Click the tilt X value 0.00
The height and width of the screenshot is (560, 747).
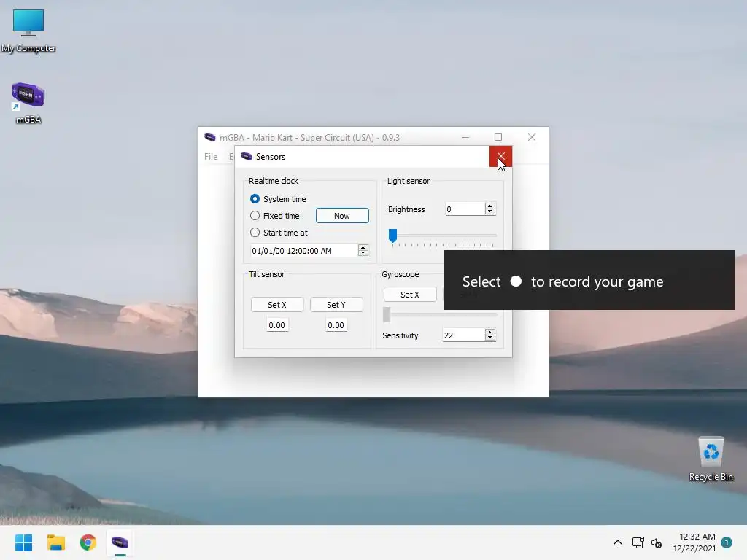click(x=276, y=325)
